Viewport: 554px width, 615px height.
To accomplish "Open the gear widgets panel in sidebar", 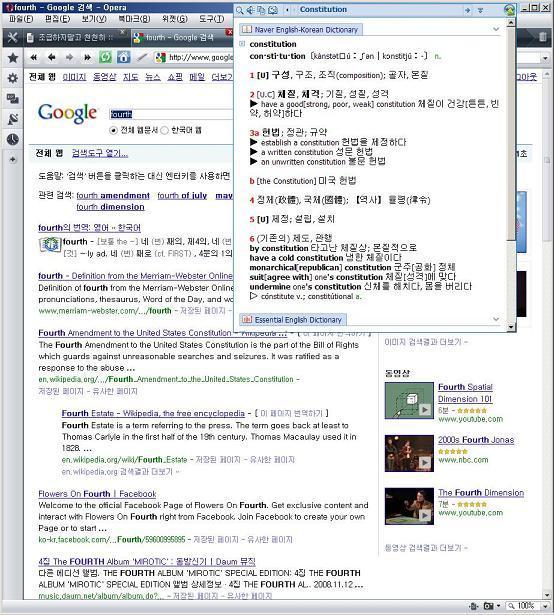I will 13,78.
